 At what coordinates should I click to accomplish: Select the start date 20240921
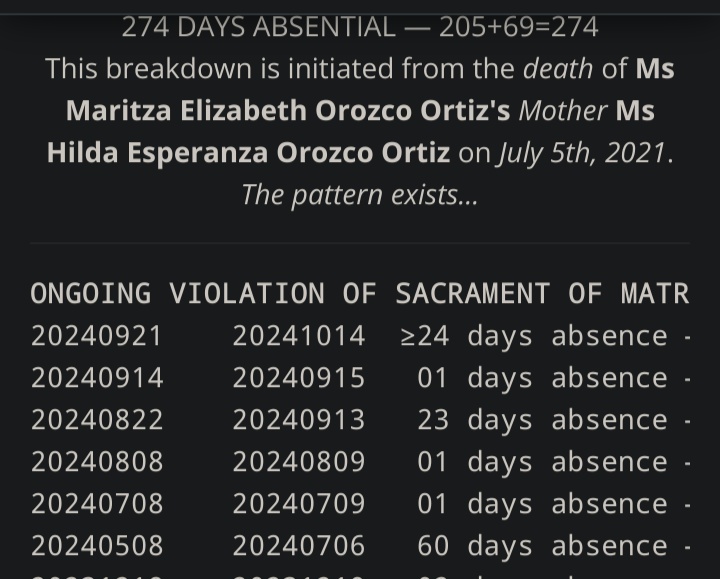click(96, 336)
